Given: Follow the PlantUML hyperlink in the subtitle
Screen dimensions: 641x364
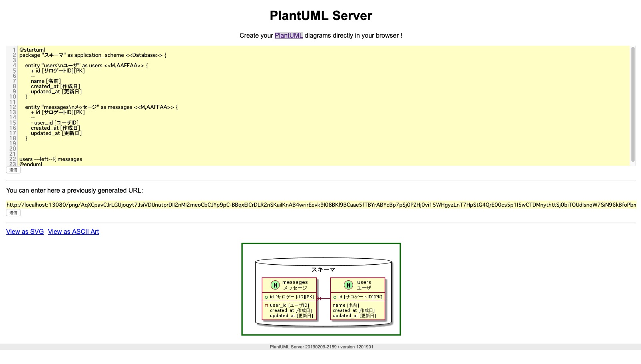Looking at the screenshot, I should 288,35.
